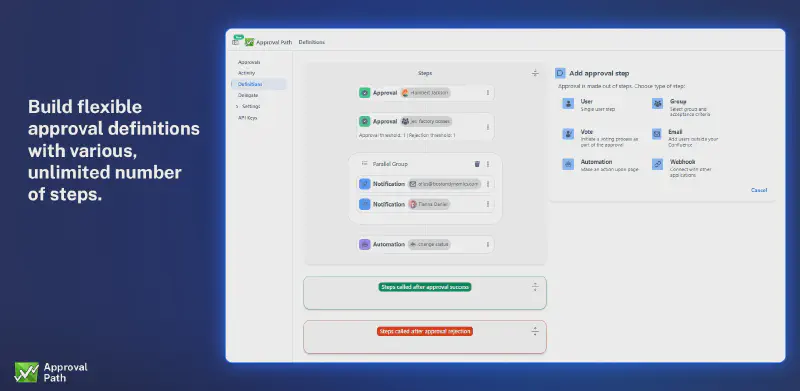Pick the Email step type icon
Image resolution: width=800 pixels, height=391 pixels.
tap(657, 134)
